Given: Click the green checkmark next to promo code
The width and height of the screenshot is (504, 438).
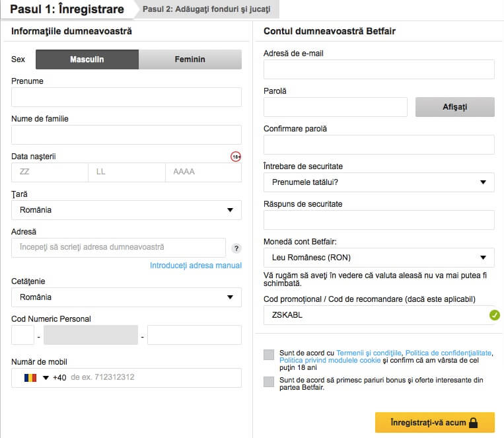Looking at the screenshot, I should (494, 315).
